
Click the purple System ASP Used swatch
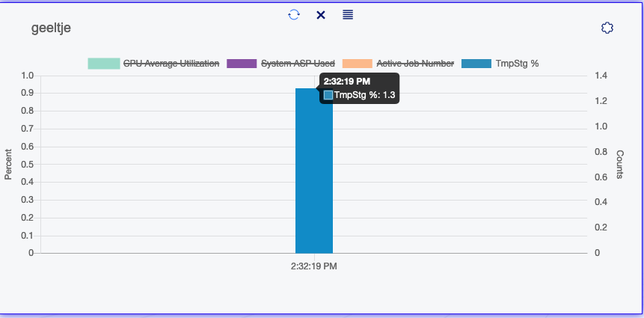[241, 64]
